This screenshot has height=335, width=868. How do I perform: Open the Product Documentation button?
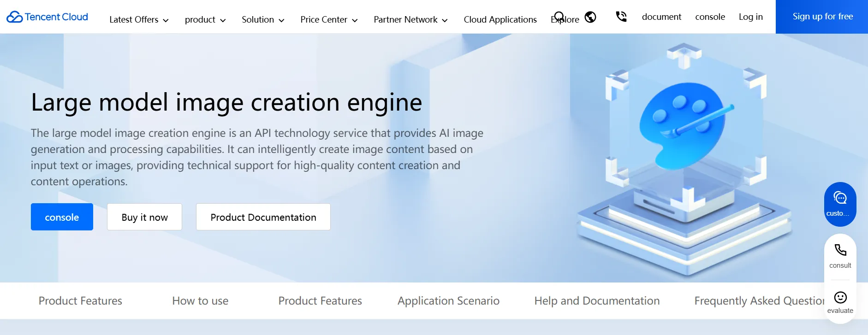(x=263, y=217)
